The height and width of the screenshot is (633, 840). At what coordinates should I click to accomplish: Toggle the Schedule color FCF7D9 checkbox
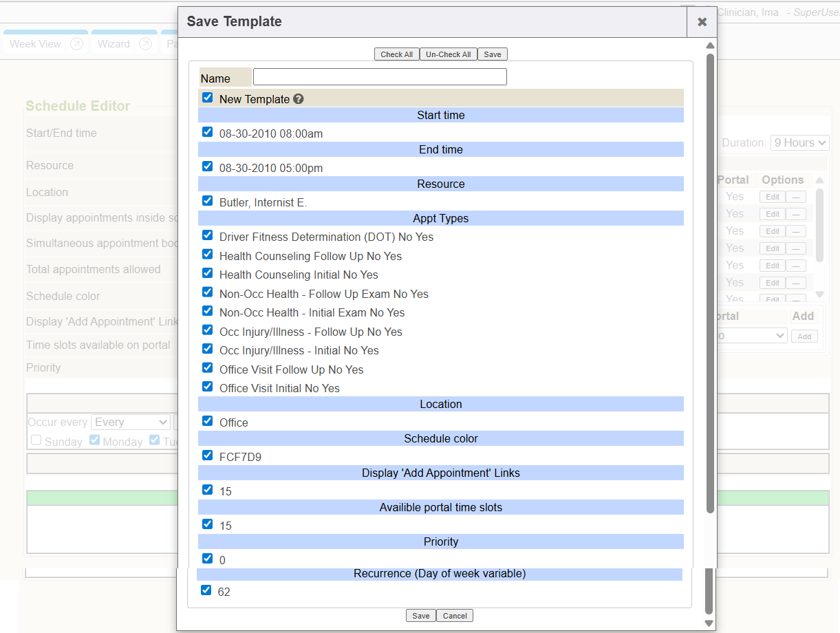[207, 455]
